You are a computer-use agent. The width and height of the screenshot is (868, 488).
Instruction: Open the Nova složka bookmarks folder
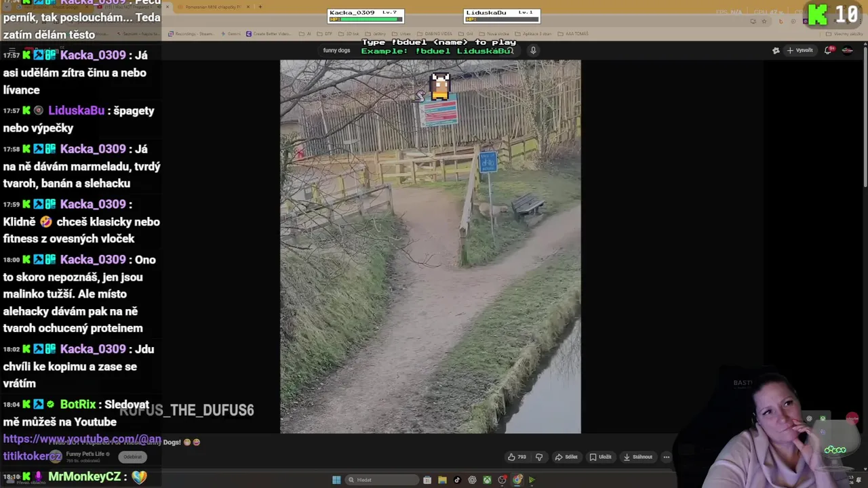[x=494, y=34]
